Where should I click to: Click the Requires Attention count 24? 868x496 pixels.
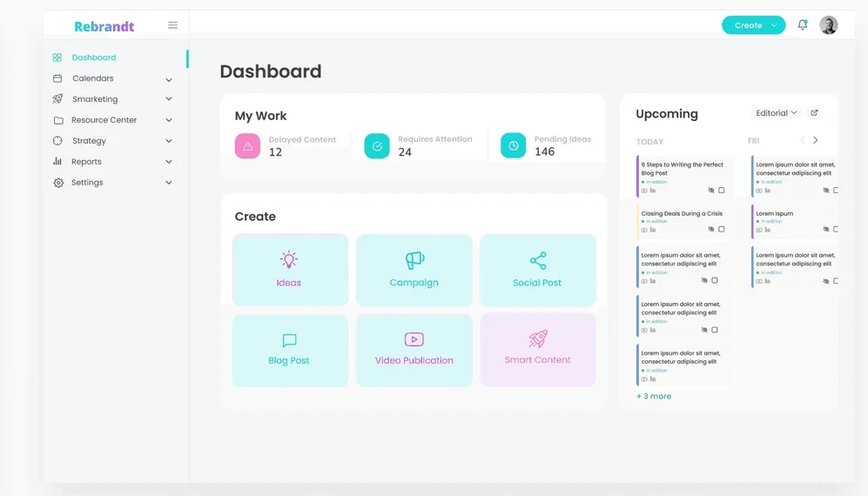405,152
